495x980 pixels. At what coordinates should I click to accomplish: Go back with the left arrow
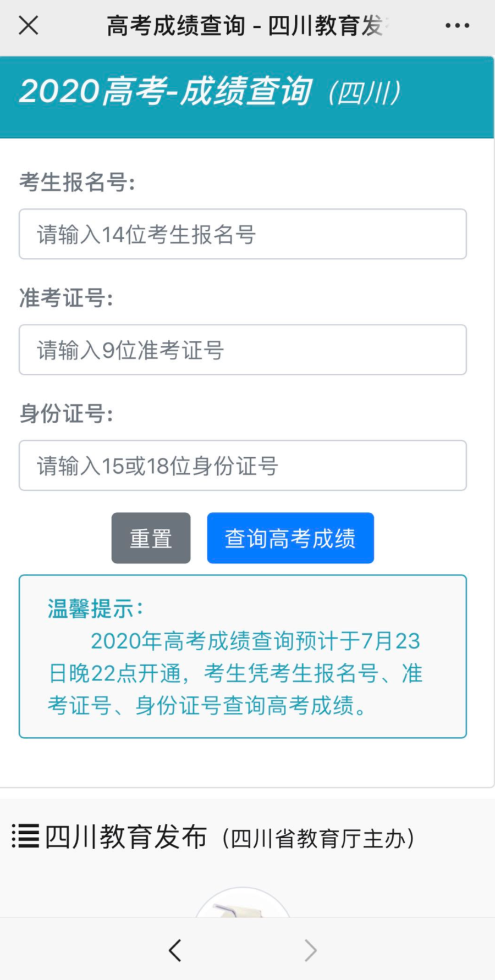tap(175, 950)
